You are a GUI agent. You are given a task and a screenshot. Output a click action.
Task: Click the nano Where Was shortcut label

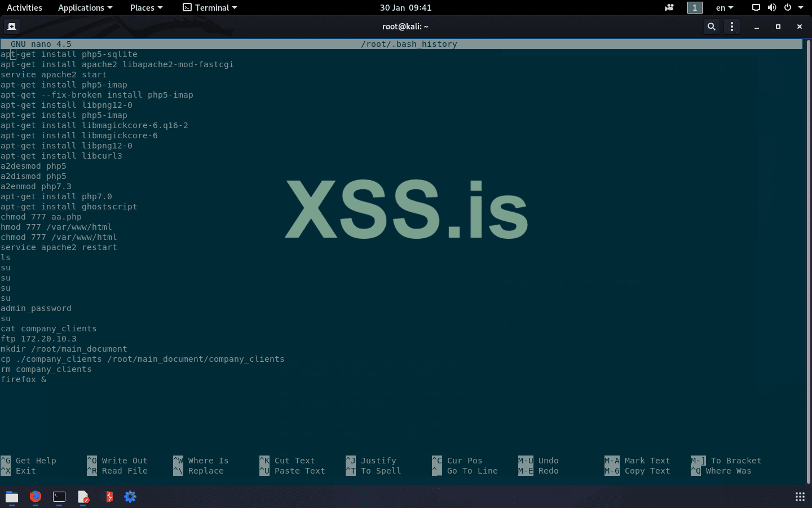(729, 471)
